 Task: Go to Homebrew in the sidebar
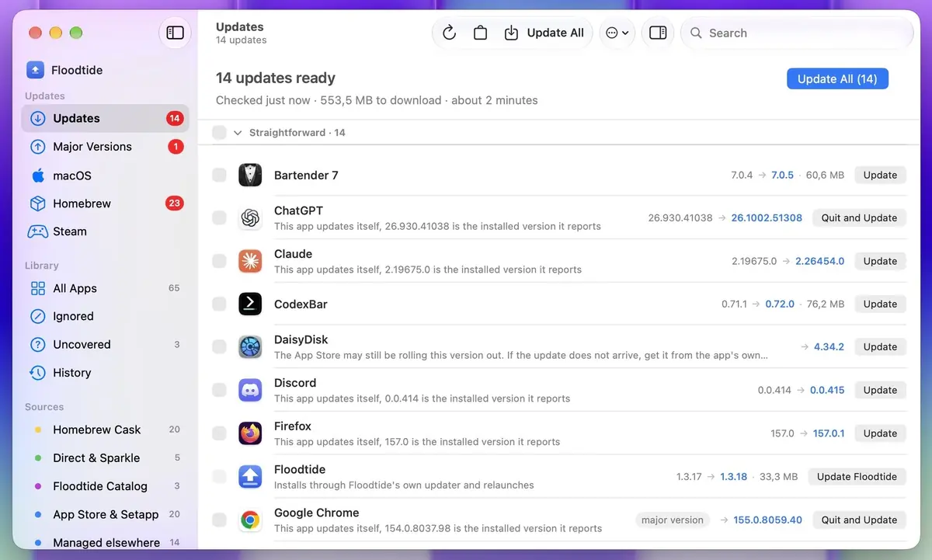pos(106,203)
